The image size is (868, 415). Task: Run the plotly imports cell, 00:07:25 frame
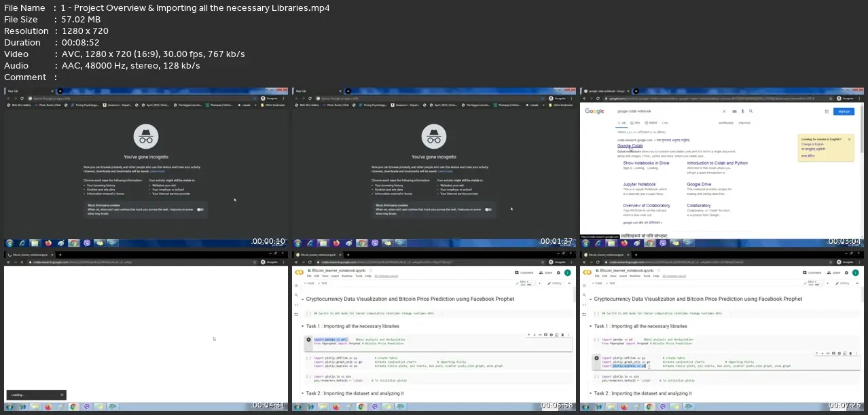click(x=596, y=358)
